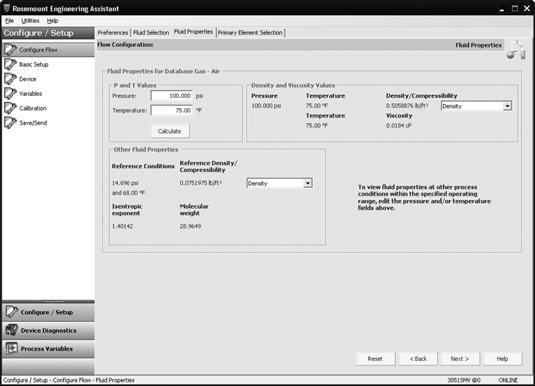The width and height of the screenshot is (535, 386).
Task: Open the Help menu
Action: 52,21
